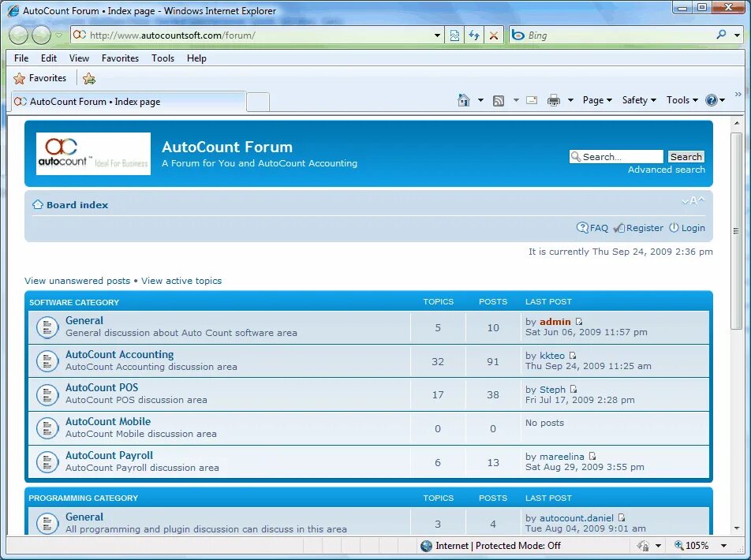Expand the Home button dropdown arrow

click(x=480, y=100)
